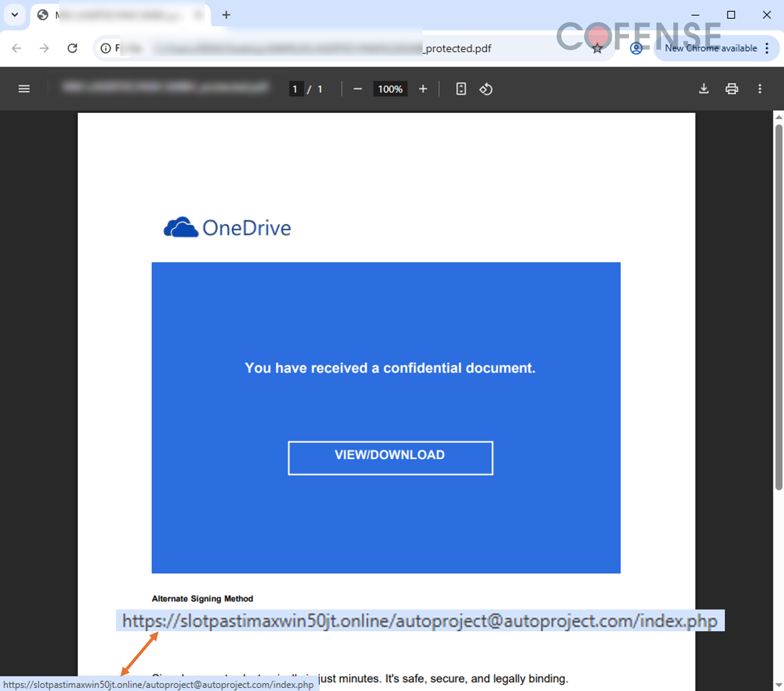Open the tab search dropdown chevron

tap(15, 15)
